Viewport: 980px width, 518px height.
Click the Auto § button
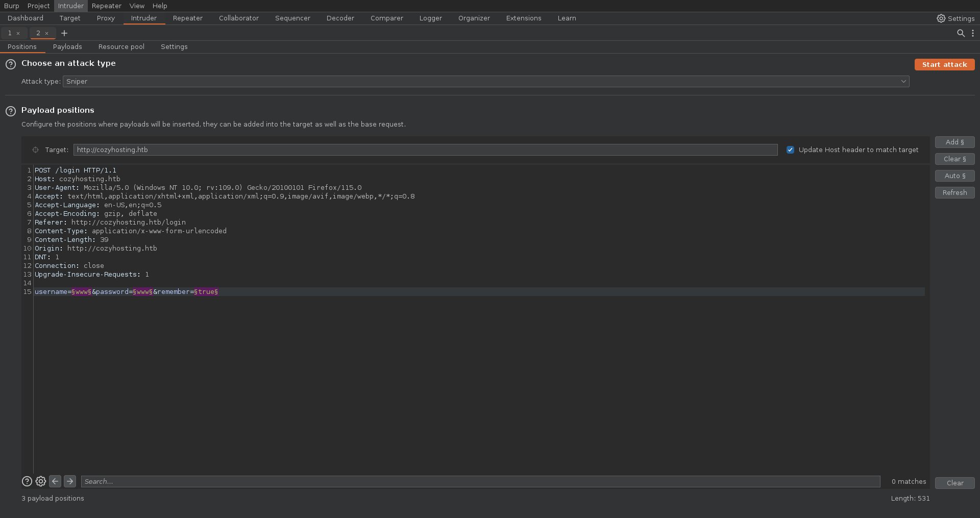pyautogui.click(x=954, y=176)
